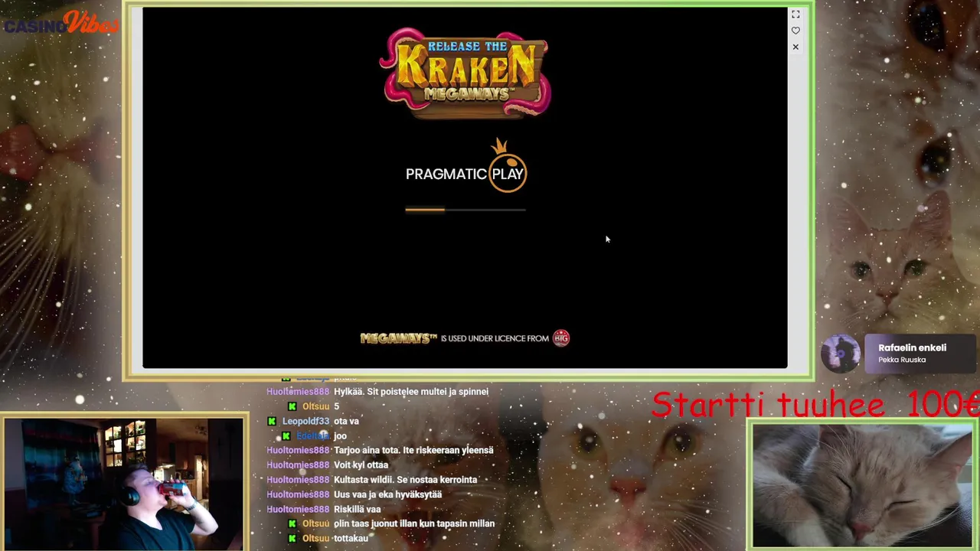Click chat message 'olin taas juonut illan kun tapasin millan'

click(x=414, y=524)
